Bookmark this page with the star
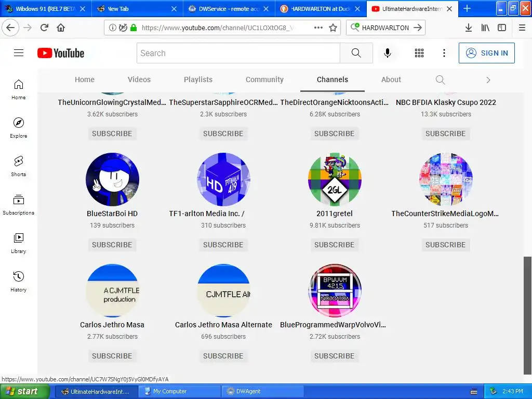 (333, 28)
